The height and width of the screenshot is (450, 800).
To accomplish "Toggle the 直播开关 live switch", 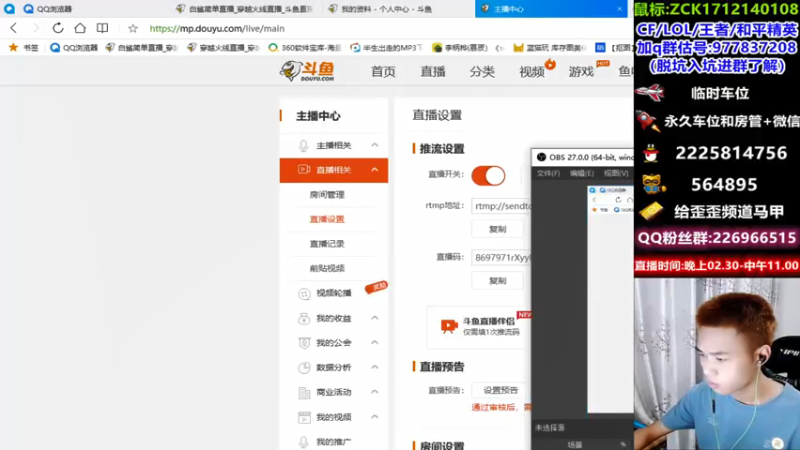I will click(x=488, y=176).
